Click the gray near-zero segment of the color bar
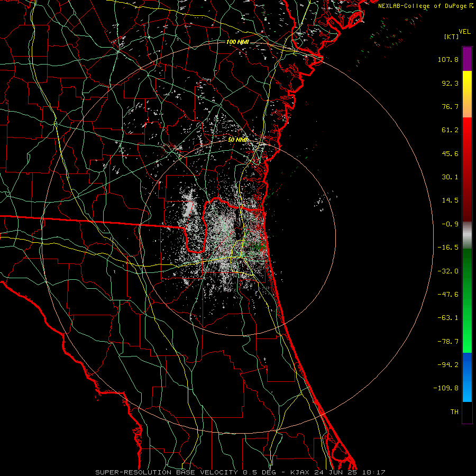 (x=467, y=235)
